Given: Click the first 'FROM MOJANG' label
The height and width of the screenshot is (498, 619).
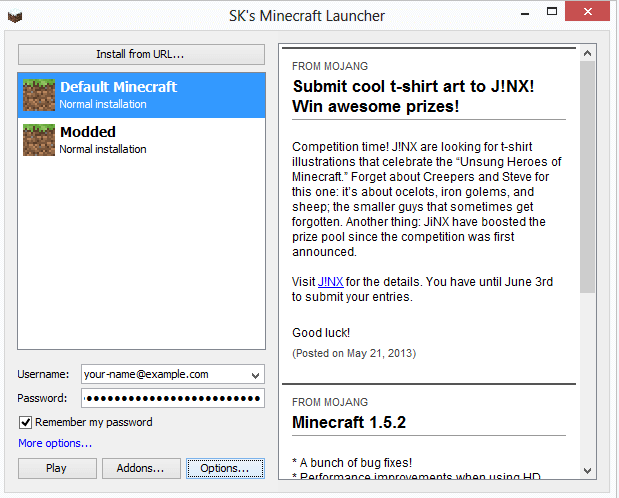Looking at the screenshot, I should [x=330, y=66].
